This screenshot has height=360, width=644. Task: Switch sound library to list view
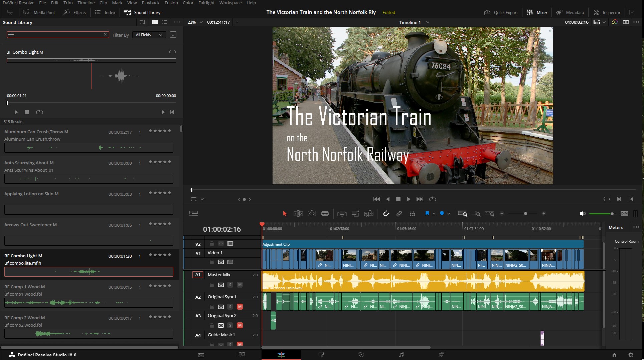pyautogui.click(x=165, y=22)
